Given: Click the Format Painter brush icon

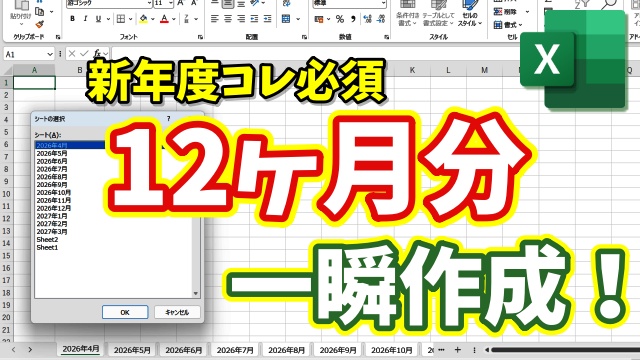Looking at the screenshot, I should coord(40,24).
